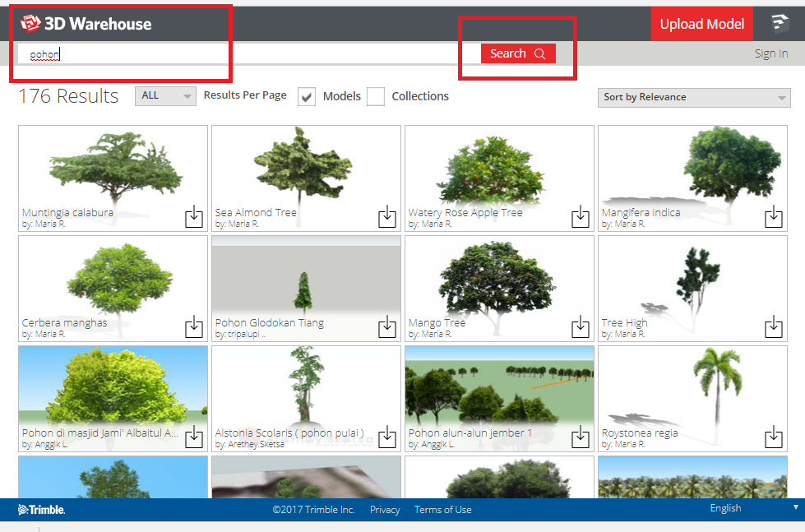The image size is (805, 532).
Task: Open the SketchUp user menu icon
Action: point(780,23)
